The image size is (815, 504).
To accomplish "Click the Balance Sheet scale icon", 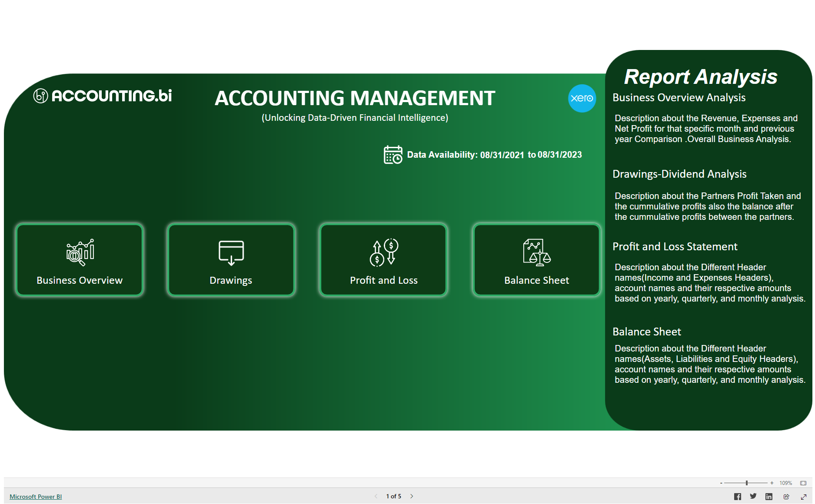I will click(536, 252).
